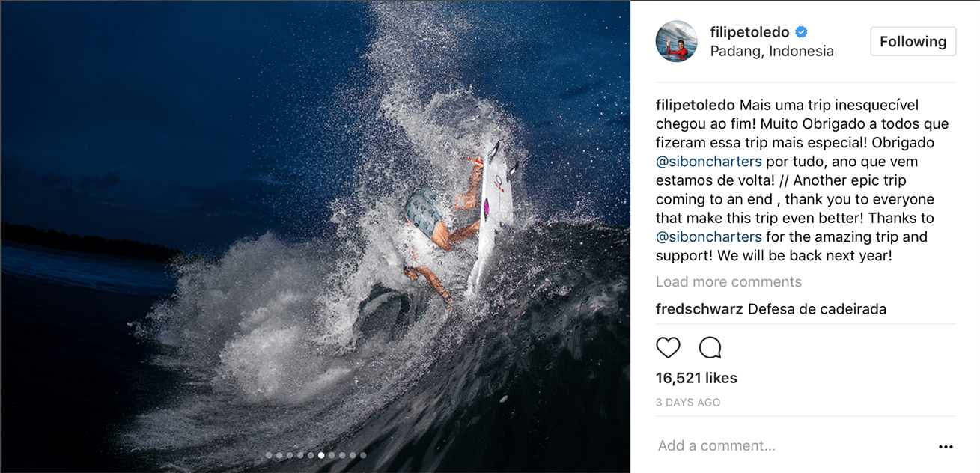The height and width of the screenshot is (473, 980).
Task: View the 16,521 likes list
Action: click(x=696, y=378)
